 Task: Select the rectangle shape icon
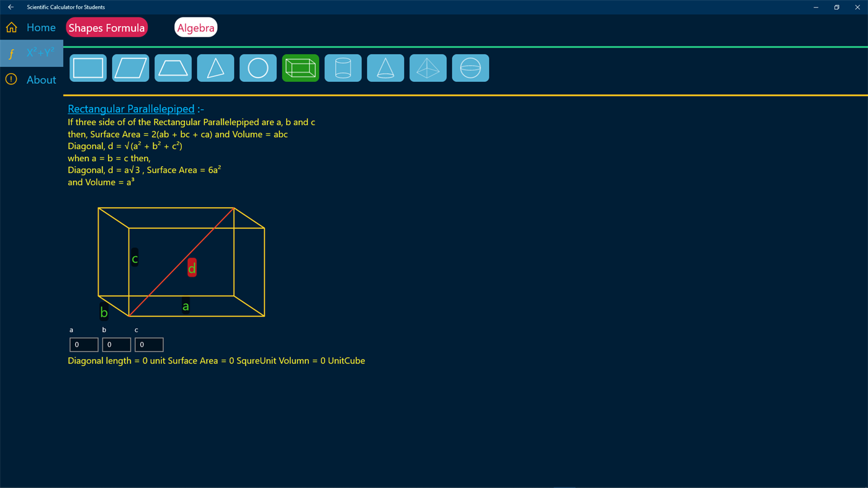(x=87, y=67)
